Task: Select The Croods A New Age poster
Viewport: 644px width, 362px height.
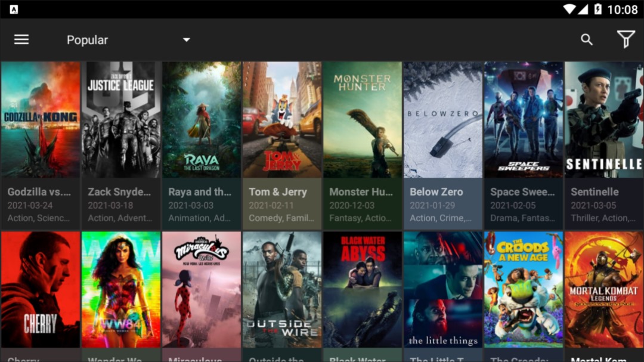Action: point(524,289)
